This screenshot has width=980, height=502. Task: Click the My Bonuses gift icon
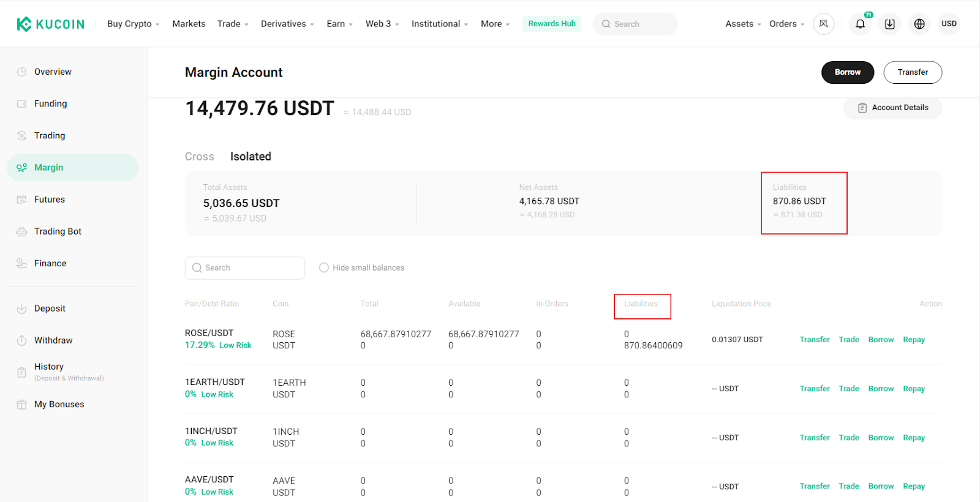[22, 404]
